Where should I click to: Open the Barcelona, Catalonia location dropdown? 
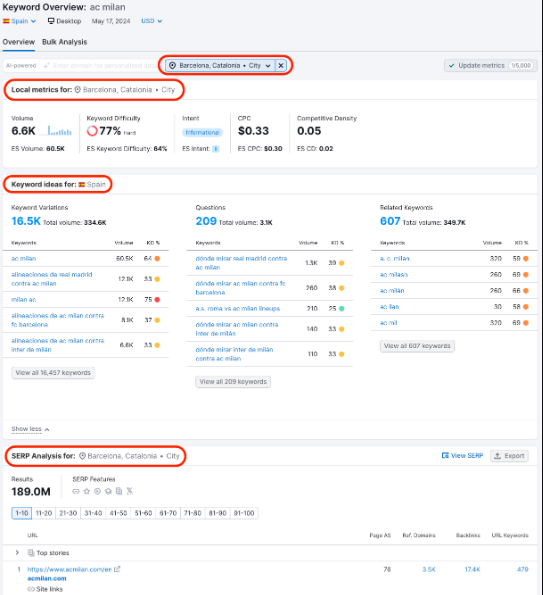click(x=220, y=66)
